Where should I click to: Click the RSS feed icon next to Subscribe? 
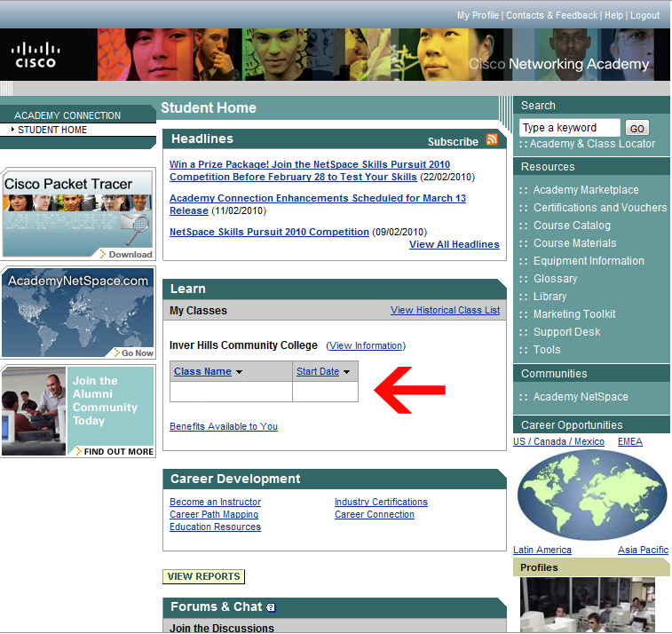tap(492, 139)
